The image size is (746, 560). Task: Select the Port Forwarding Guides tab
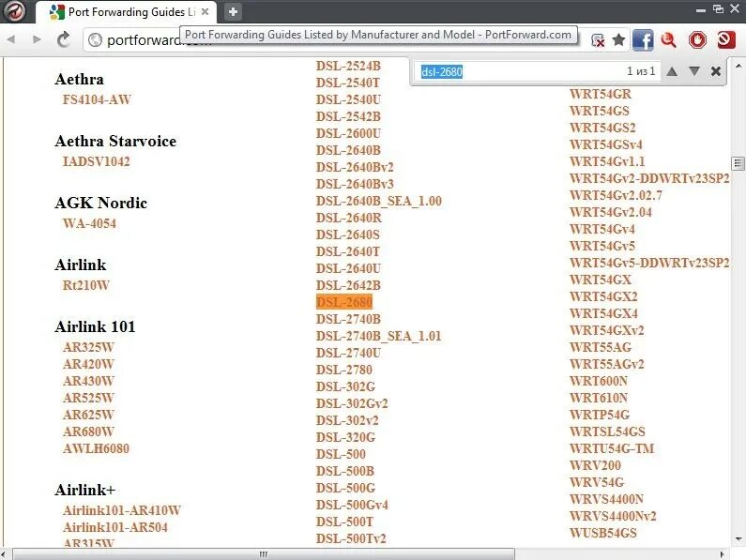point(126,12)
